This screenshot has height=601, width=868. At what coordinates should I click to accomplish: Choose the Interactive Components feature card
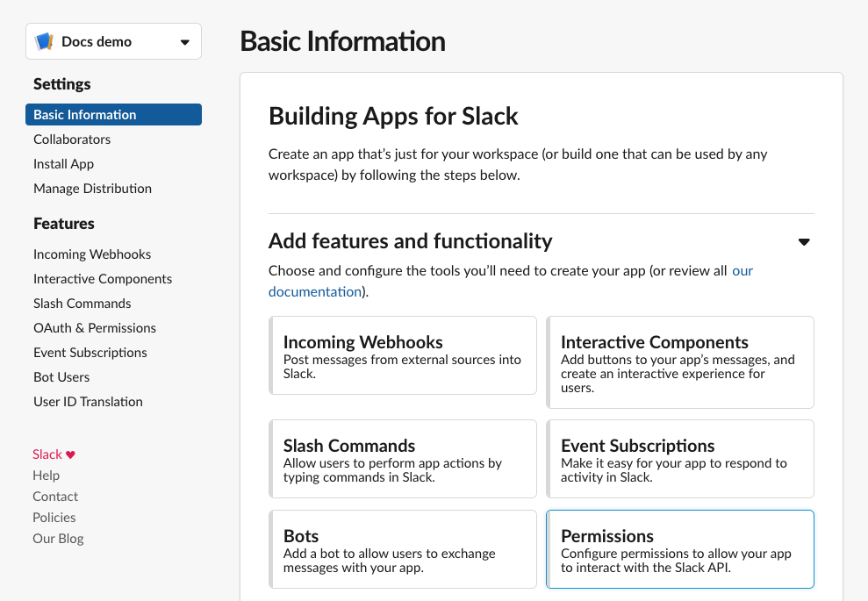click(680, 362)
